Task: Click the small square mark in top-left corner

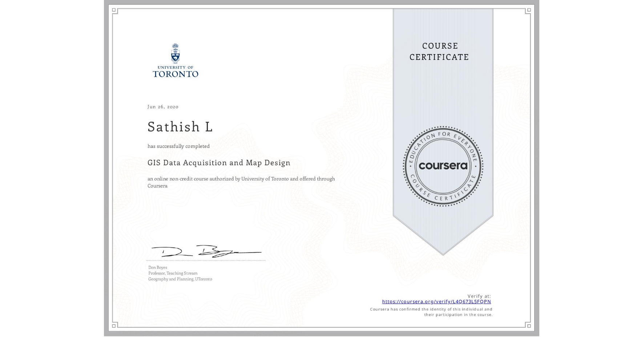Action: pyautogui.click(x=114, y=10)
